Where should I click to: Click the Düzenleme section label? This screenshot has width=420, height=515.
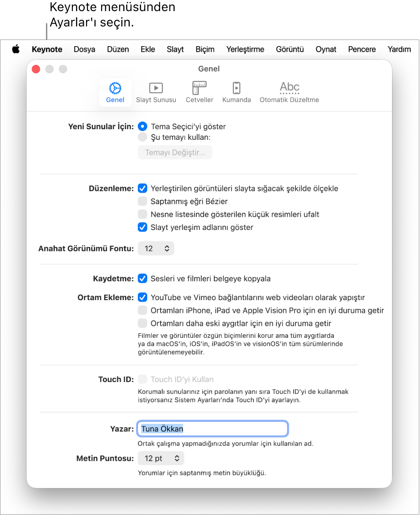point(111,189)
